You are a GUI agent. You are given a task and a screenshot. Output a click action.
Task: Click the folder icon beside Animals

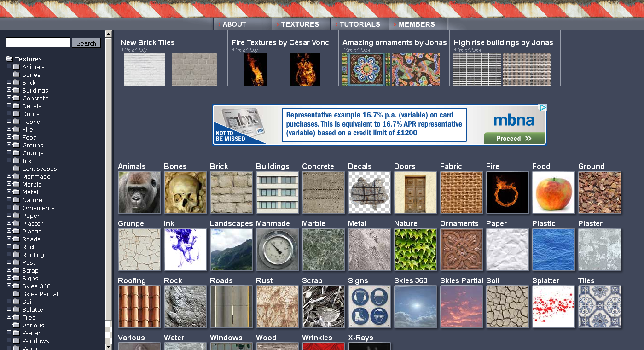[x=16, y=67]
